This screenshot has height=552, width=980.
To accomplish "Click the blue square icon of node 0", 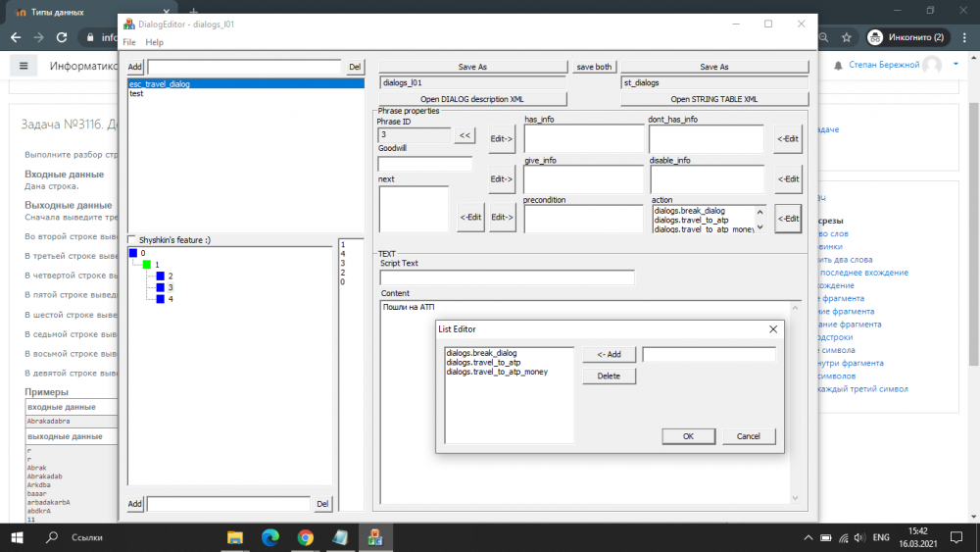I will [x=133, y=253].
